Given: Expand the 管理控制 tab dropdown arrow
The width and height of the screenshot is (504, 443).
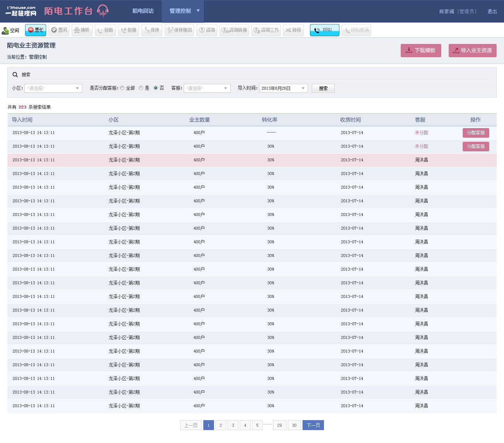Looking at the screenshot, I should coord(198,11).
